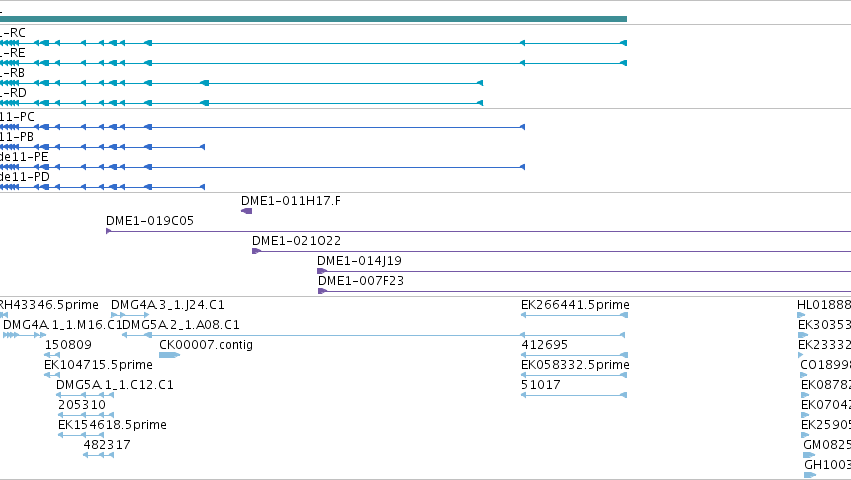Click the EK07042 feature label
The height and width of the screenshot is (480, 851).
tap(826, 405)
